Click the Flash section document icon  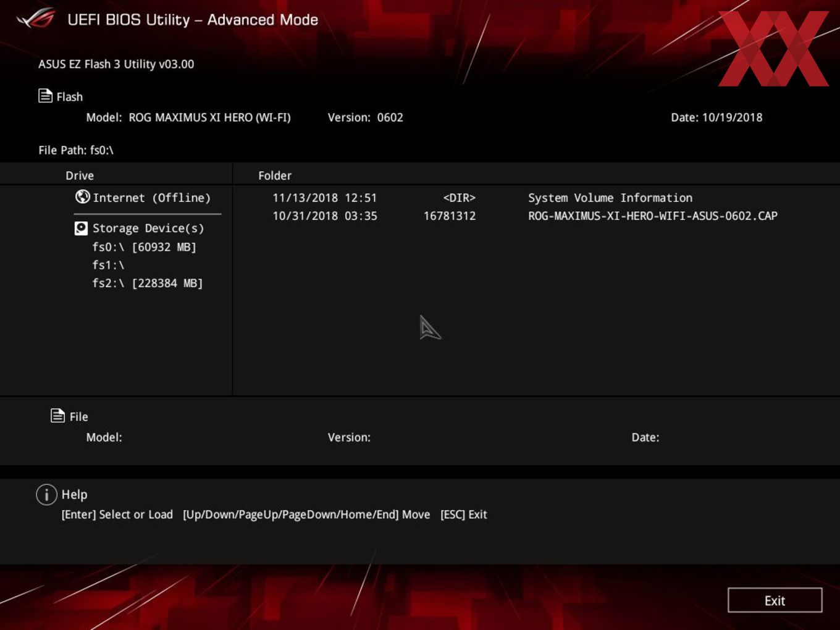click(x=45, y=96)
